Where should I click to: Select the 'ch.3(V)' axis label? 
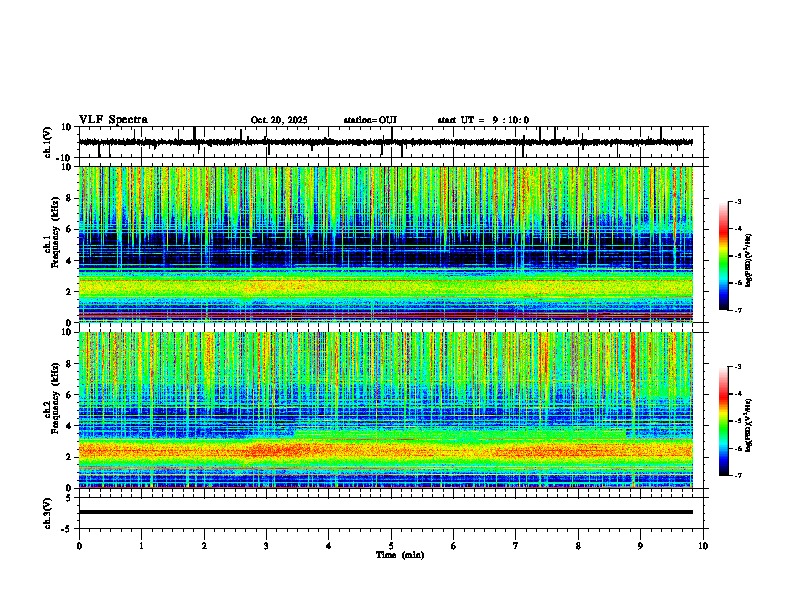48,514
